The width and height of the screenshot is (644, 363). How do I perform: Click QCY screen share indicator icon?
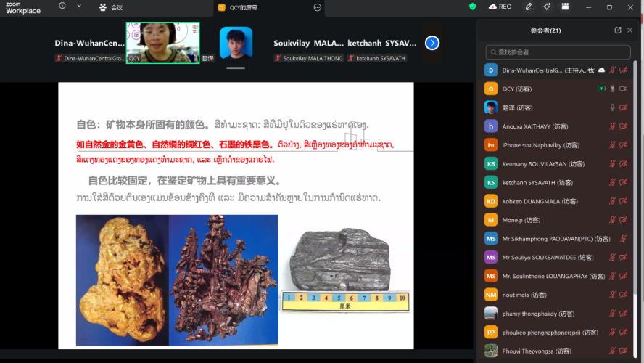pos(601,89)
